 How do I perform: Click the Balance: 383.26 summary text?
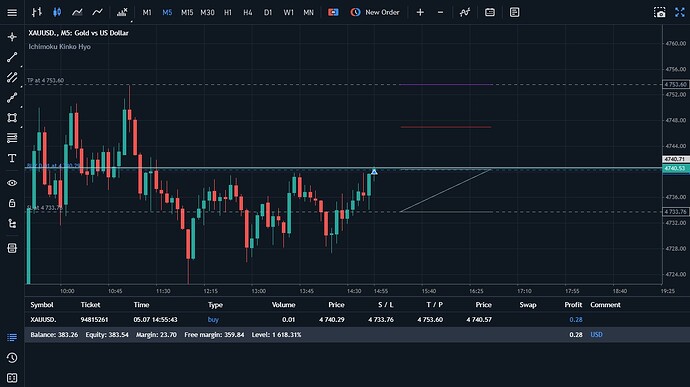(54, 335)
